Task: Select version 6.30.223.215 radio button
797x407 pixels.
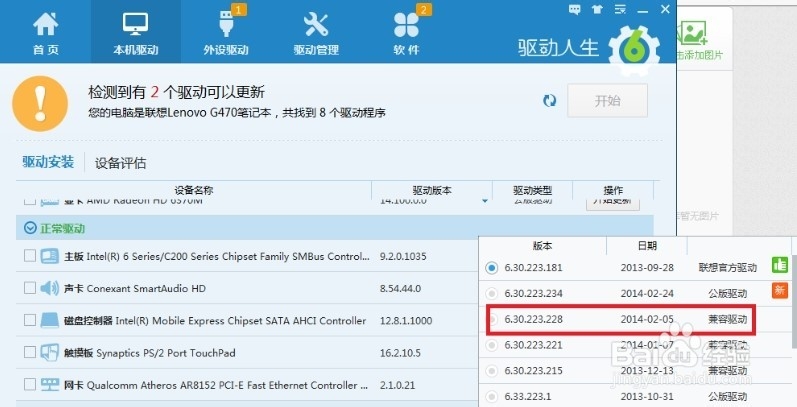Action: [x=492, y=371]
